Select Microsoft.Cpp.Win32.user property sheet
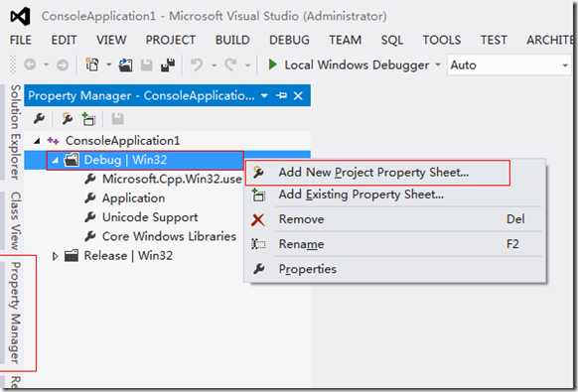This screenshot has height=392, width=578. tap(172, 179)
